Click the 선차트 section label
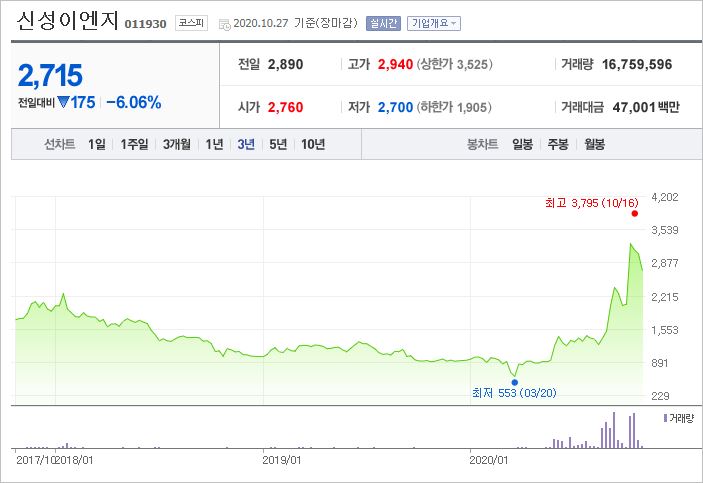Screen dimensions: 703x483 (60, 144)
